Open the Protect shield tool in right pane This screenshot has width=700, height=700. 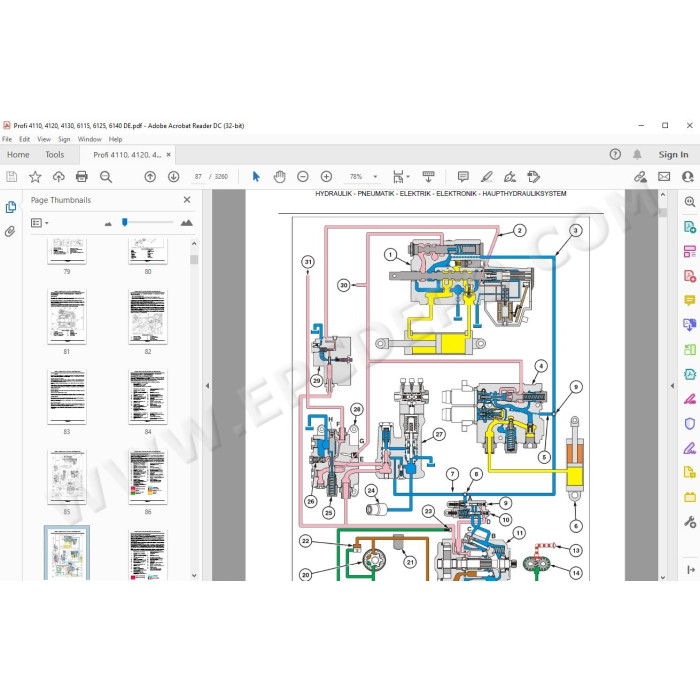click(690, 423)
